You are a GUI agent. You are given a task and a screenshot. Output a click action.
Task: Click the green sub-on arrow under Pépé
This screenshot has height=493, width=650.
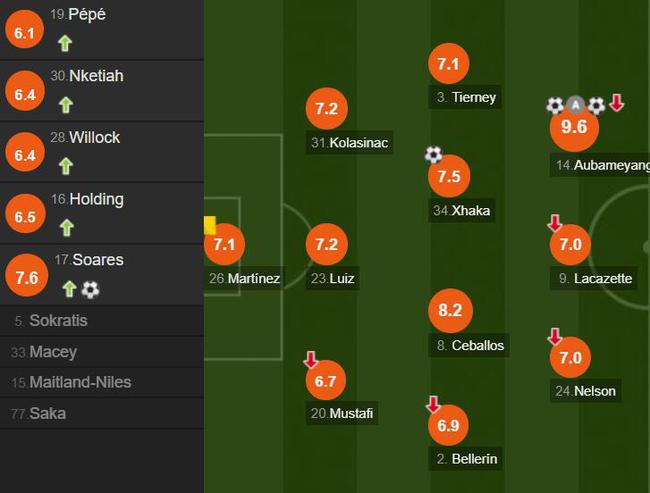click(x=65, y=43)
